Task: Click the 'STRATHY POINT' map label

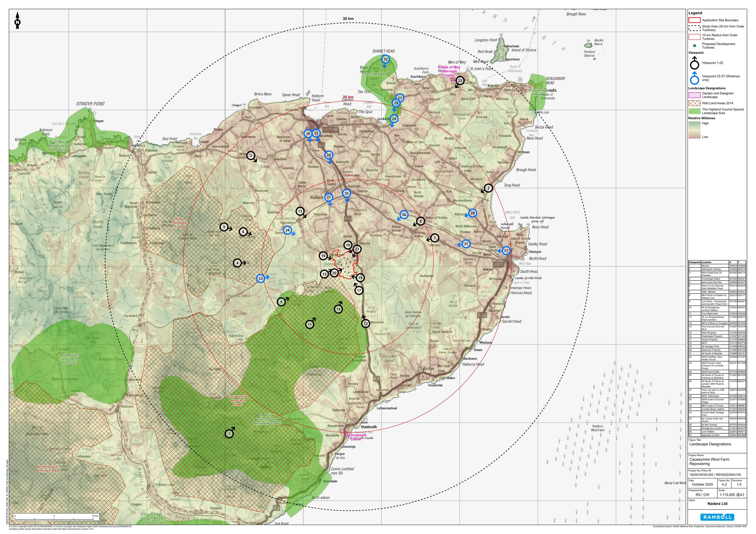Action: point(91,104)
